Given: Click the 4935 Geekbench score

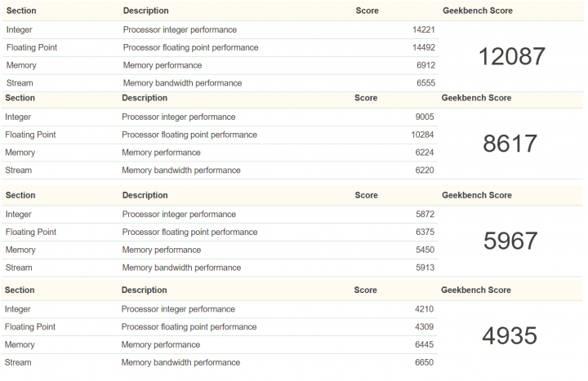Looking at the screenshot, I should [x=510, y=335].
